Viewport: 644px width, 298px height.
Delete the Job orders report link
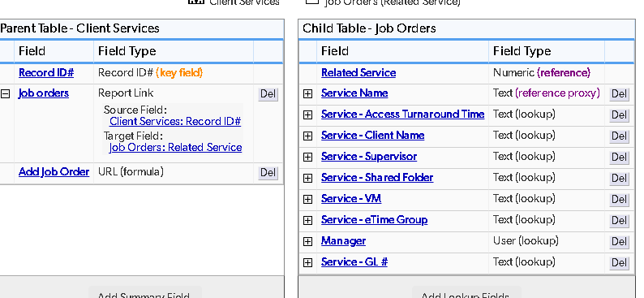pyautogui.click(x=268, y=94)
